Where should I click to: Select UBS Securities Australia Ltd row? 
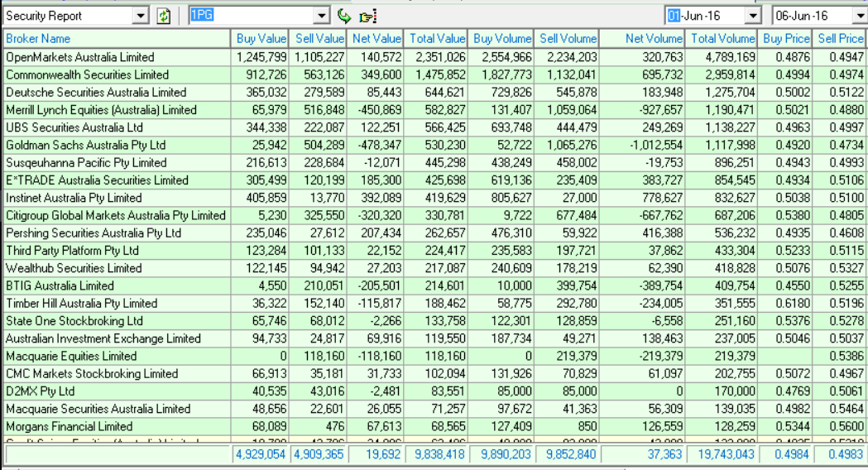click(x=434, y=127)
